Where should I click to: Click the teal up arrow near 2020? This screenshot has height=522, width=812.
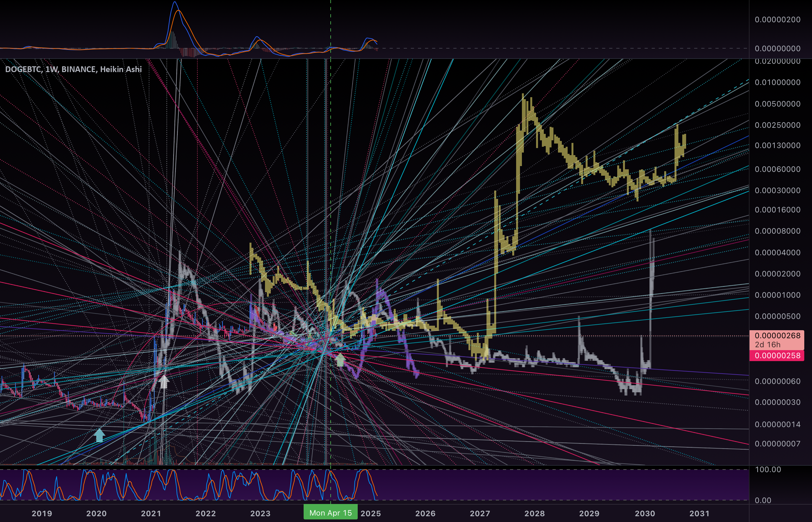[x=99, y=435]
